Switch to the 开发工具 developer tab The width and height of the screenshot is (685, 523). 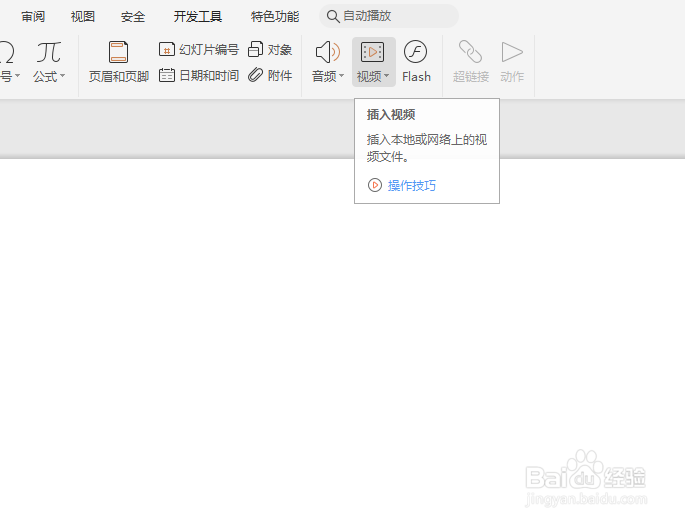198,17
